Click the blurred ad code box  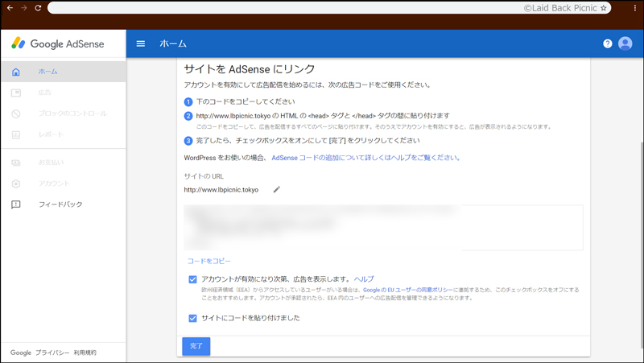click(x=383, y=228)
